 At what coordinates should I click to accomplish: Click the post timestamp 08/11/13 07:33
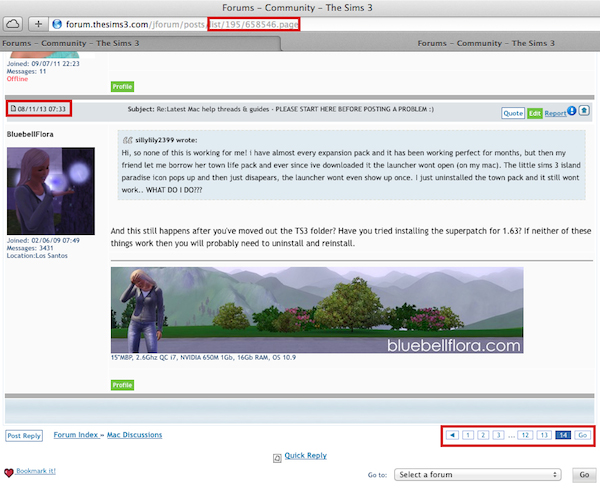(42, 109)
